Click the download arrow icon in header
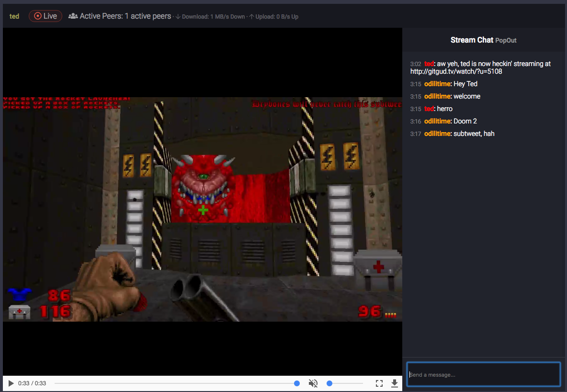This screenshot has height=392, width=567. coord(178,17)
